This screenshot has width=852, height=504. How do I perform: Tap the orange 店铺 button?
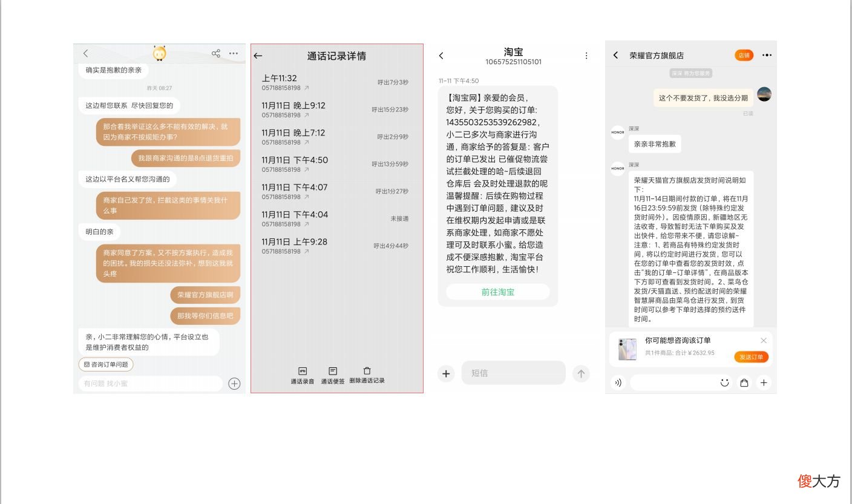click(744, 55)
